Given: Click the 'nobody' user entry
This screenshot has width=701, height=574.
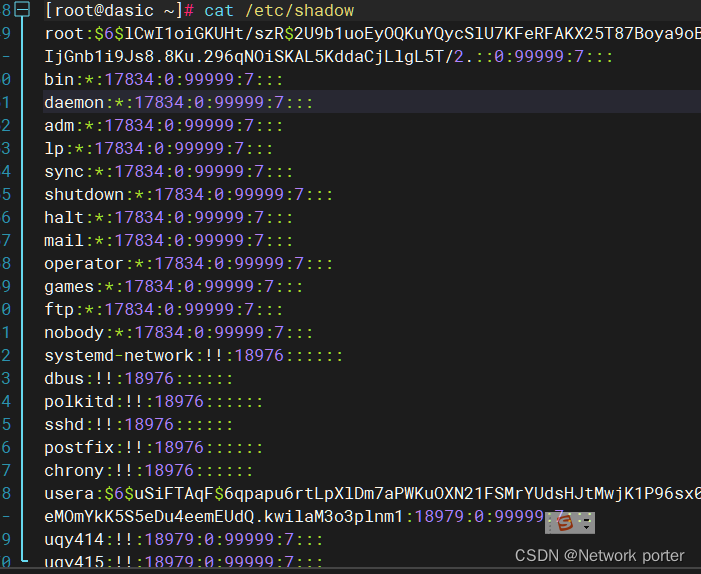Looking at the screenshot, I should pyautogui.click(x=179, y=333).
